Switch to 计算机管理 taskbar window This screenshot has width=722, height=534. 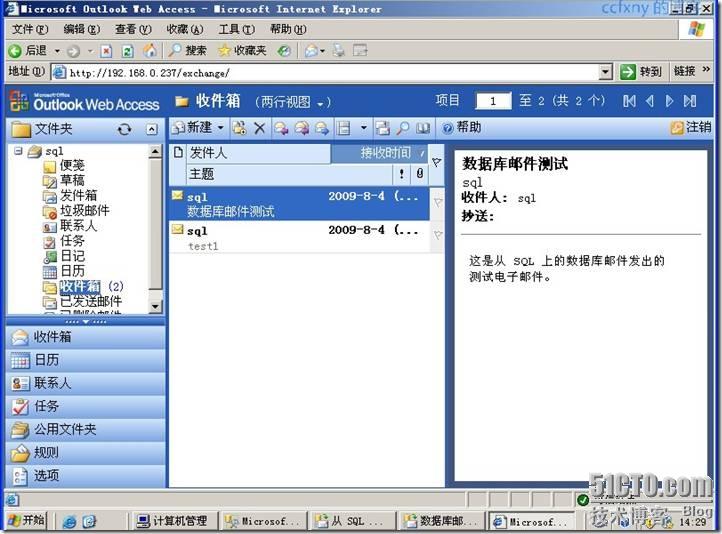tap(173, 521)
